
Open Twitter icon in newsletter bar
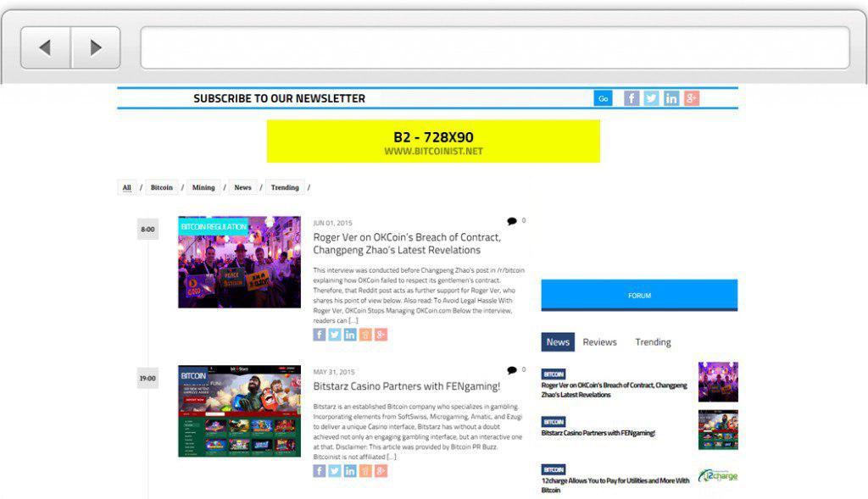coord(651,98)
